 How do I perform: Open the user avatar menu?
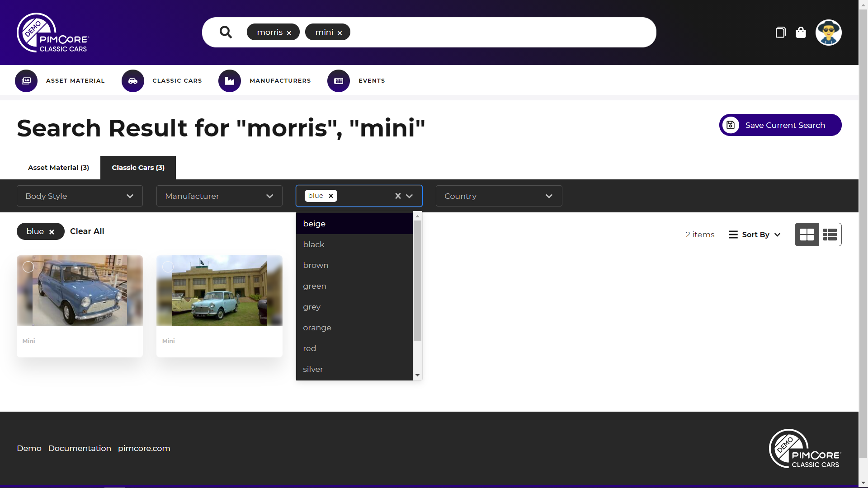coord(828,33)
